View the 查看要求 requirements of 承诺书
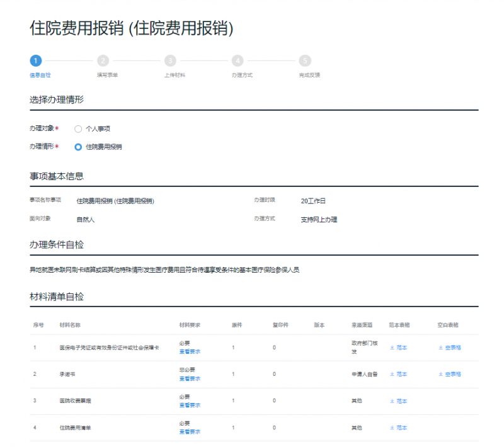The width and height of the screenshot is (504, 447). 190,378
